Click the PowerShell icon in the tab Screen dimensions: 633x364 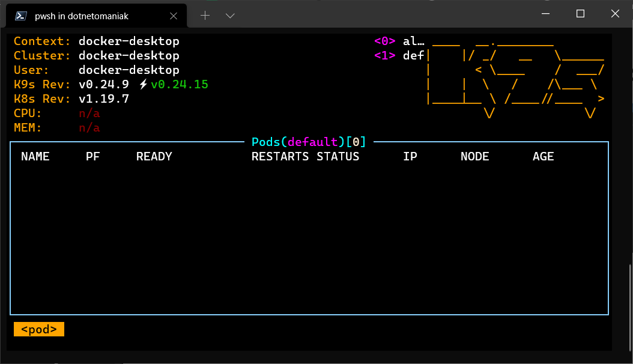click(x=20, y=16)
